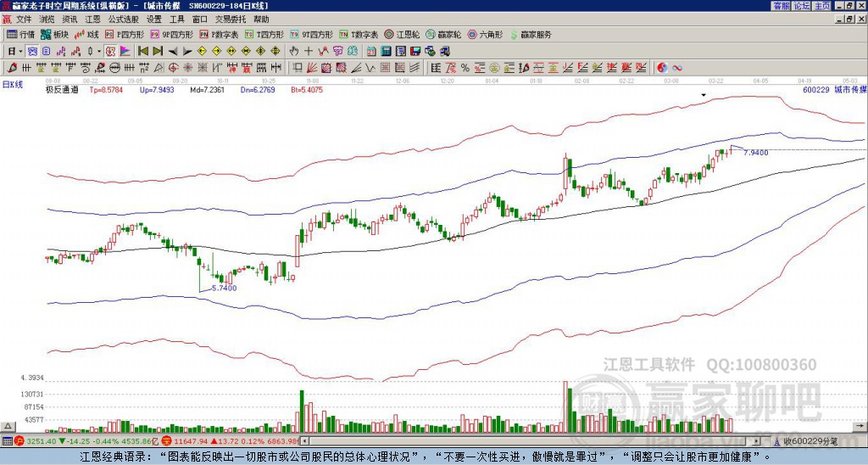The height and width of the screenshot is (465, 868).
Task: Toggle the 权 rights-adjustment button
Action: pos(110,51)
